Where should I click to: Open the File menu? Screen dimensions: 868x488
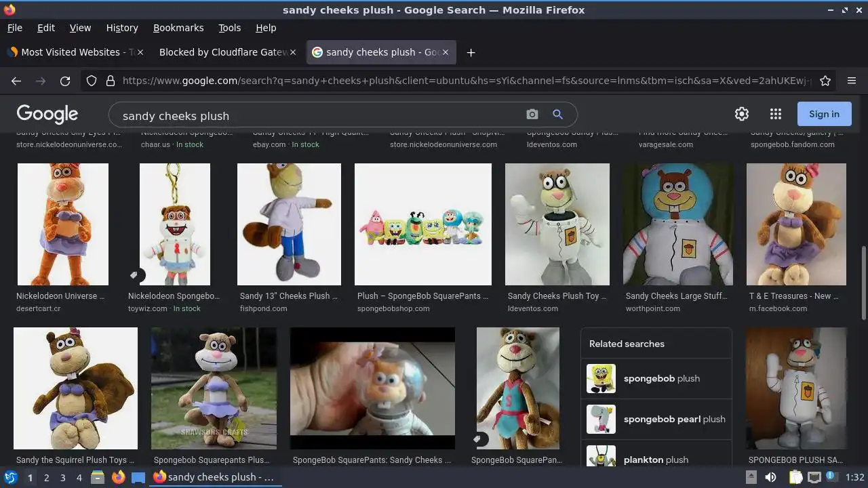14,28
